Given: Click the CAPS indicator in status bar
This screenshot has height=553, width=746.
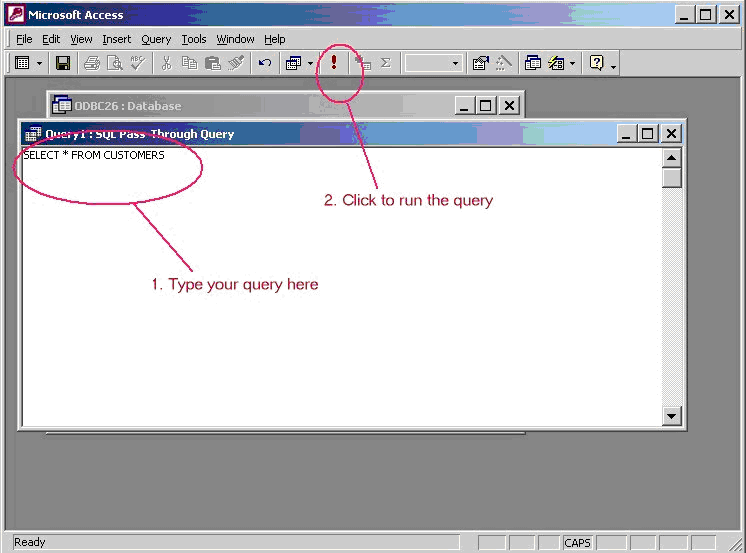Looking at the screenshot, I should [x=577, y=543].
